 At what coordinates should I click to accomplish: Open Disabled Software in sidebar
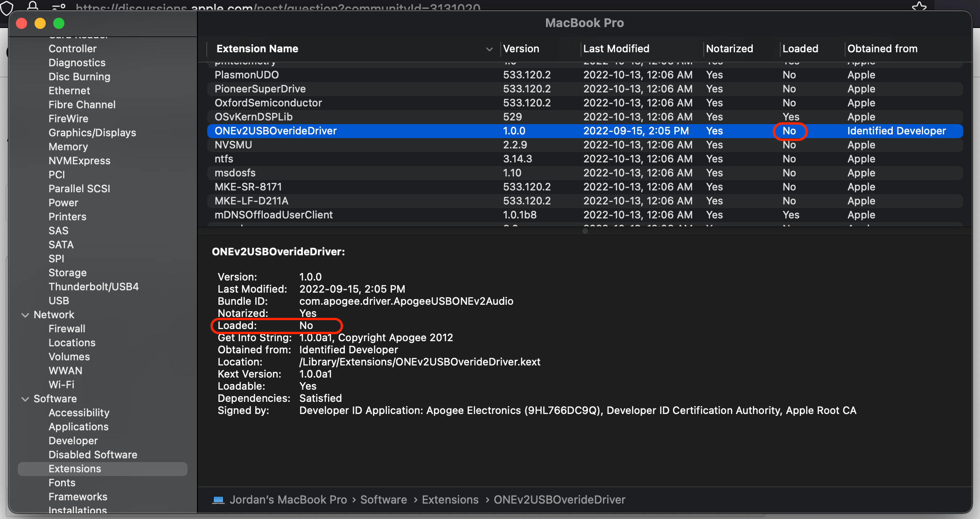click(x=93, y=455)
